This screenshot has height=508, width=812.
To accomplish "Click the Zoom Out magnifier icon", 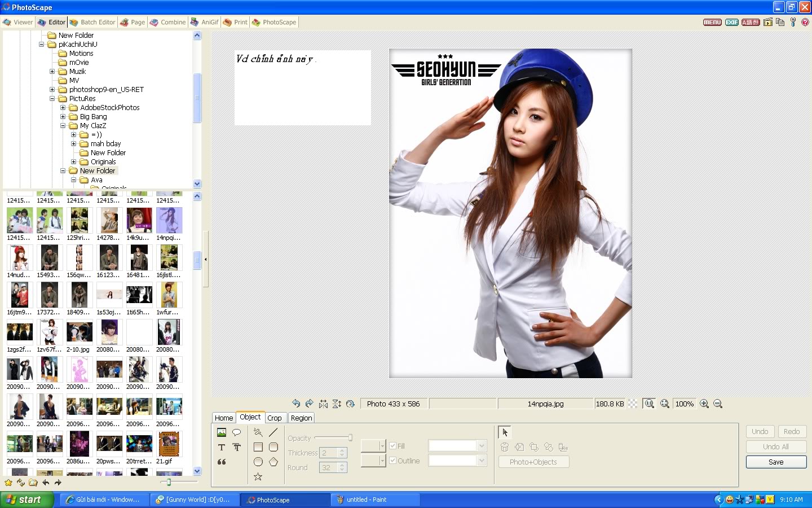I will pos(718,404).
